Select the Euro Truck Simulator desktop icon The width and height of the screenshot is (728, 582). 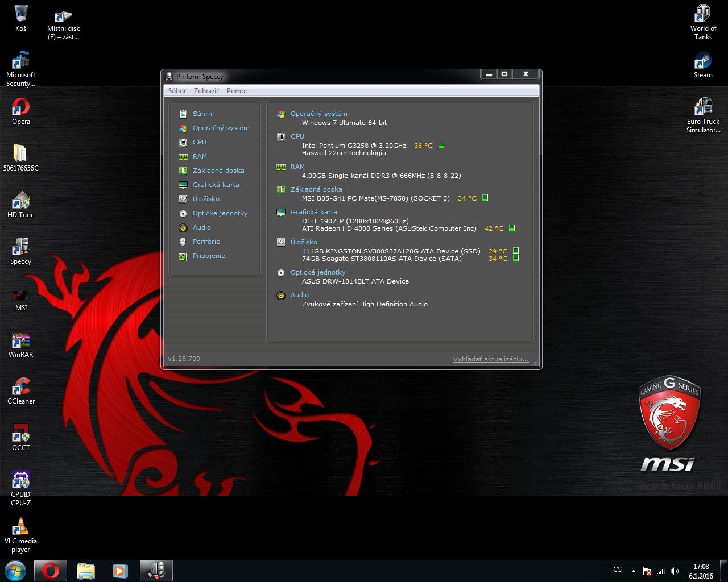point(703,115)
